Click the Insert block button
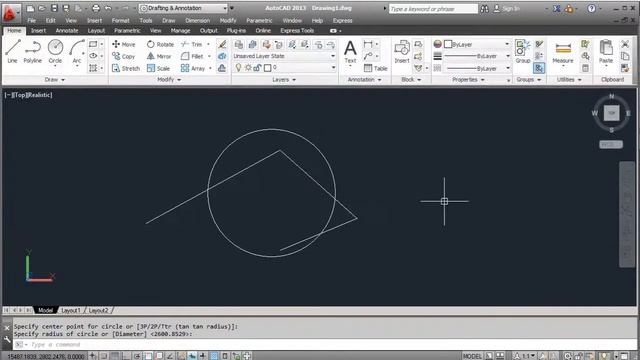 (402, 52)
